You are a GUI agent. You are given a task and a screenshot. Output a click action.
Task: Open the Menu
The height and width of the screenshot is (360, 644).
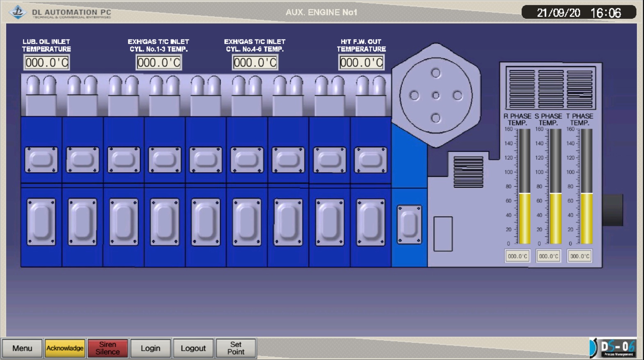[x=22, y=348]
